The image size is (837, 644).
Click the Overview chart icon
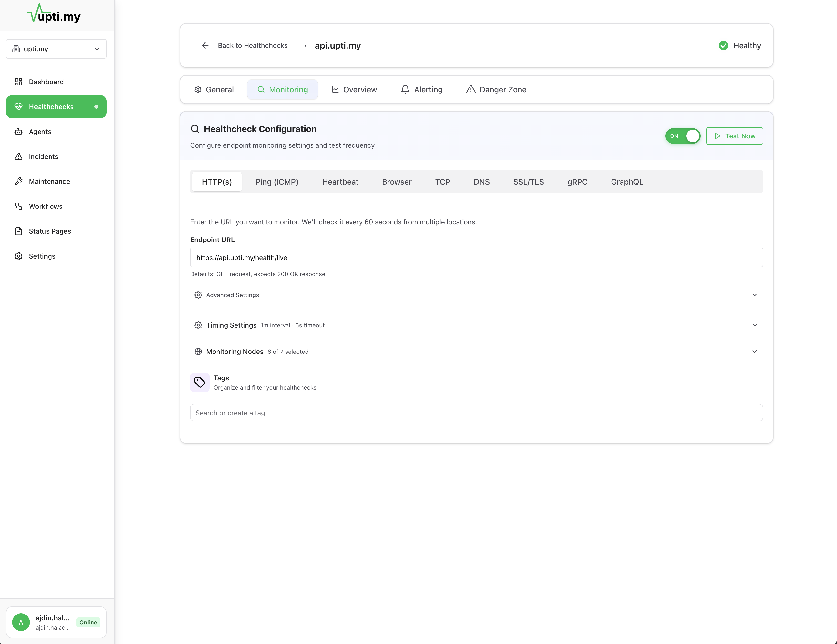[335, 89]
